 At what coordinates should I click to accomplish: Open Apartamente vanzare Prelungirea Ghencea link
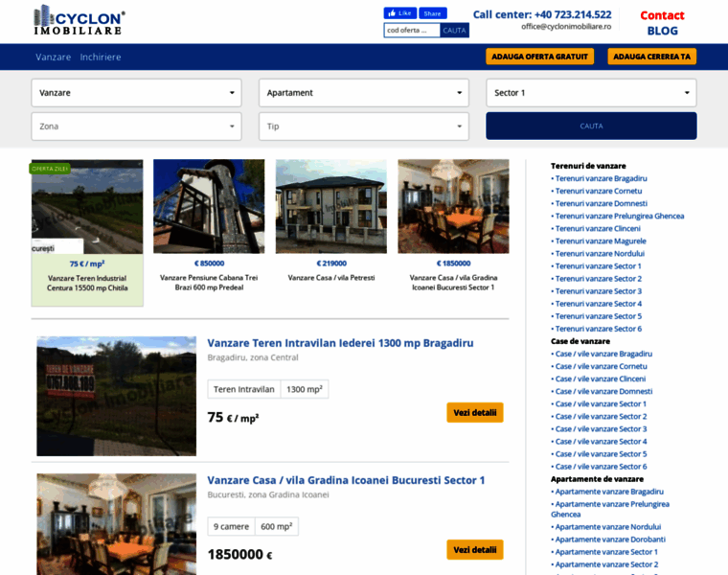pos(610,510)
